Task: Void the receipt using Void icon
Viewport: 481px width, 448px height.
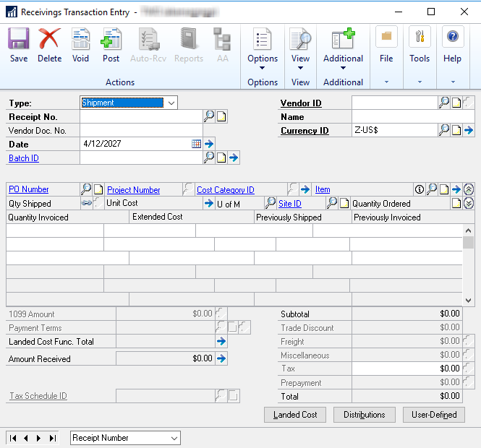Action: 80,45
